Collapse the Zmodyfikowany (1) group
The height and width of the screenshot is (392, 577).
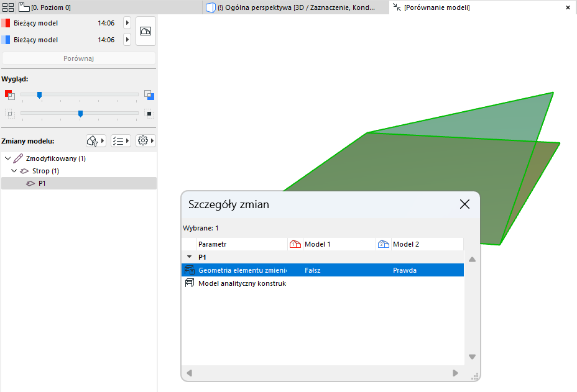click(7, 158)
